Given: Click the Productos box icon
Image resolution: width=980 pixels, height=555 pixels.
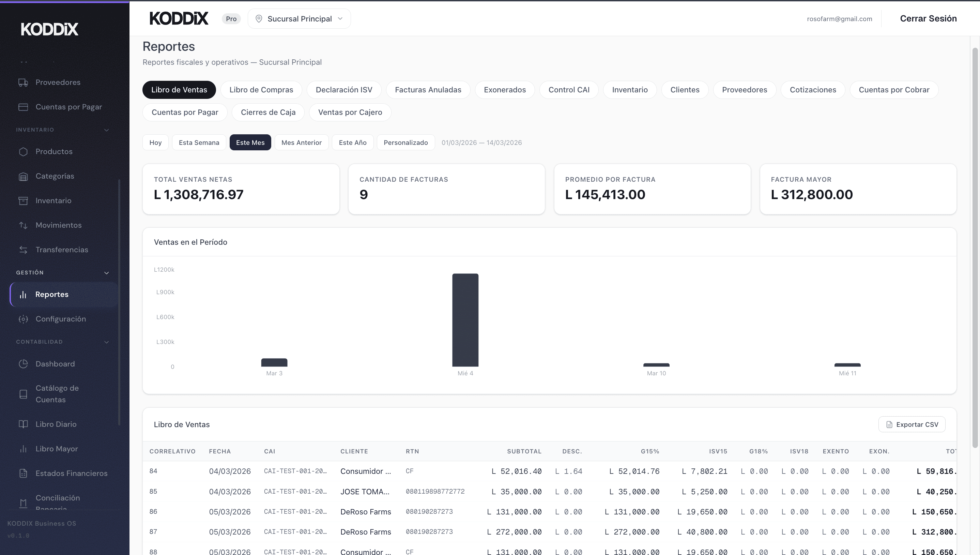Looking at the screenshot, I should point(23,152).
